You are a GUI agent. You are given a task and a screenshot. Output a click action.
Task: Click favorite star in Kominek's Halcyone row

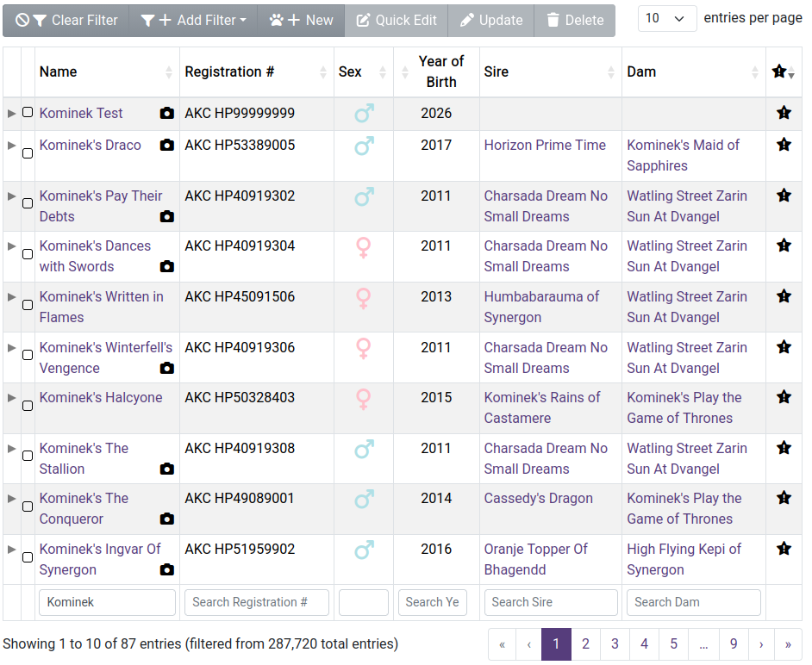click(784, 397)
